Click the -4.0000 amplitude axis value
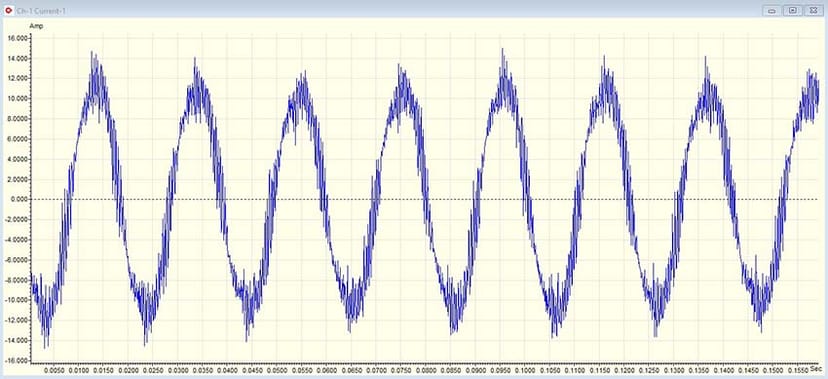 pos(16,240)
